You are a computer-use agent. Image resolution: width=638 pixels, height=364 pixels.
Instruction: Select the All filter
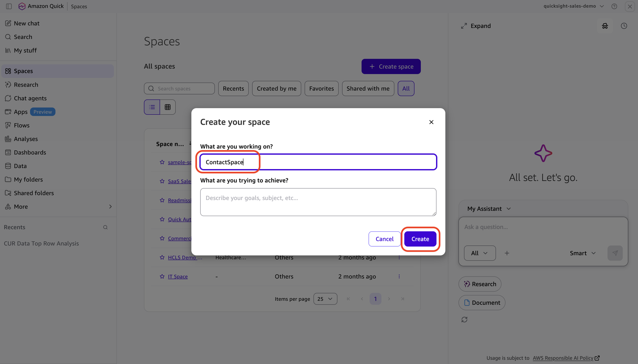(x=406, y=88)
